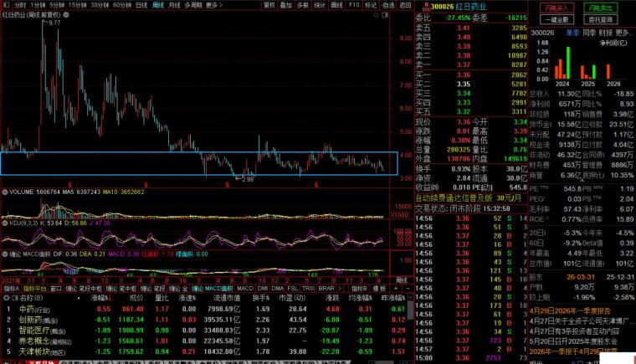This screenshot has width=636, height=364.
Task: Select the 指标A indicator tab
Action: point(12,289)
